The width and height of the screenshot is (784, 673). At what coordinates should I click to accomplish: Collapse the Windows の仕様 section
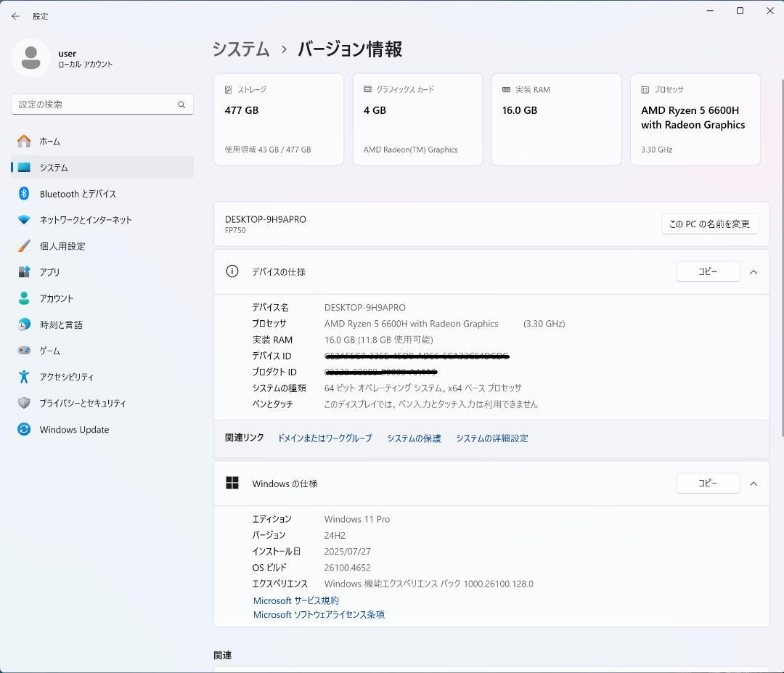754,483
